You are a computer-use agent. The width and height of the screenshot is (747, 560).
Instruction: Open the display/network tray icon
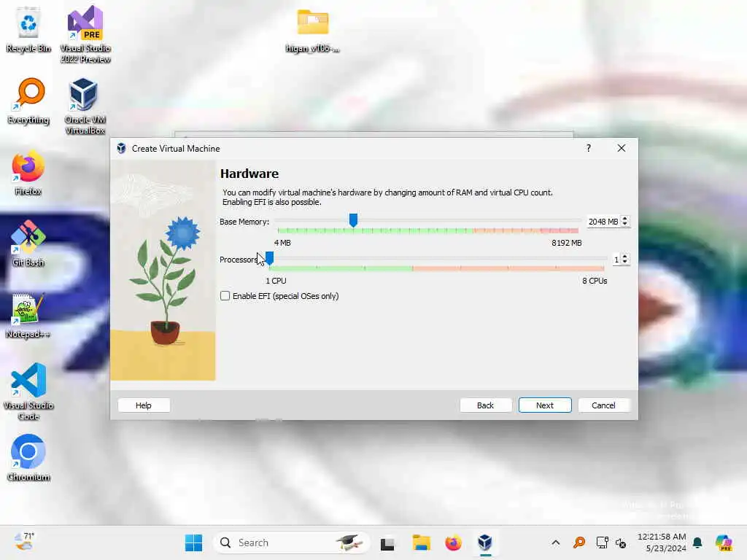(602, 542)
